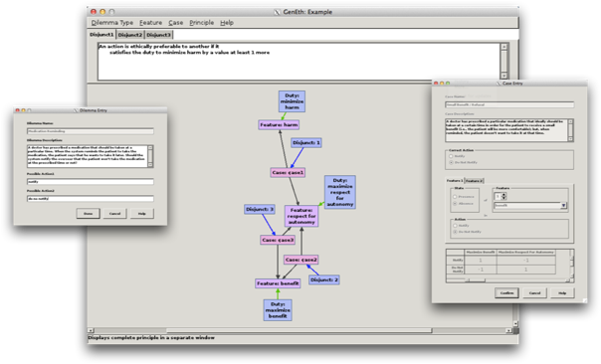Choose Do Not Notify under Correct Action
This screenshot has height=364, width=601.
pos(451,162)
